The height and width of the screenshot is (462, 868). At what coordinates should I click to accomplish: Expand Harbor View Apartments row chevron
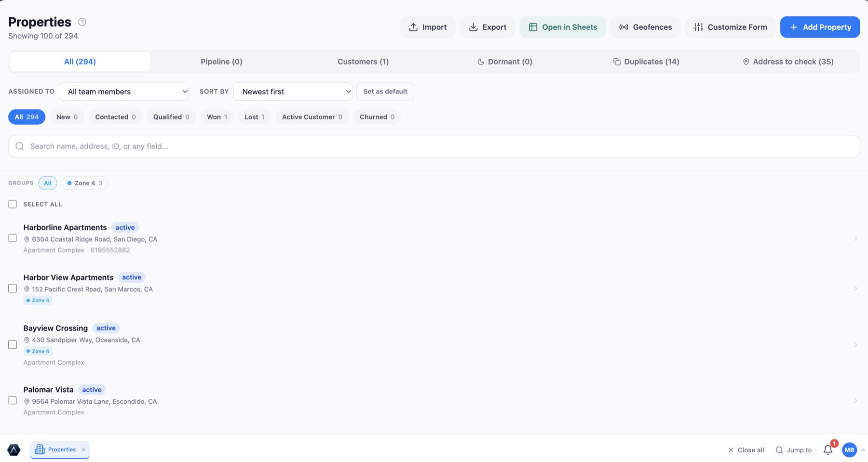pyautogui.click(x=855, y=289)
